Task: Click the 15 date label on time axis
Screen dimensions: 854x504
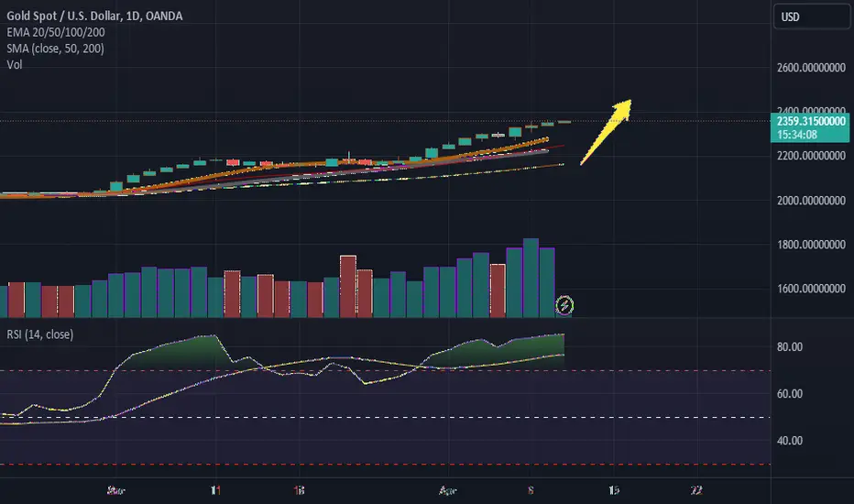Action: (x=614, y=490)
